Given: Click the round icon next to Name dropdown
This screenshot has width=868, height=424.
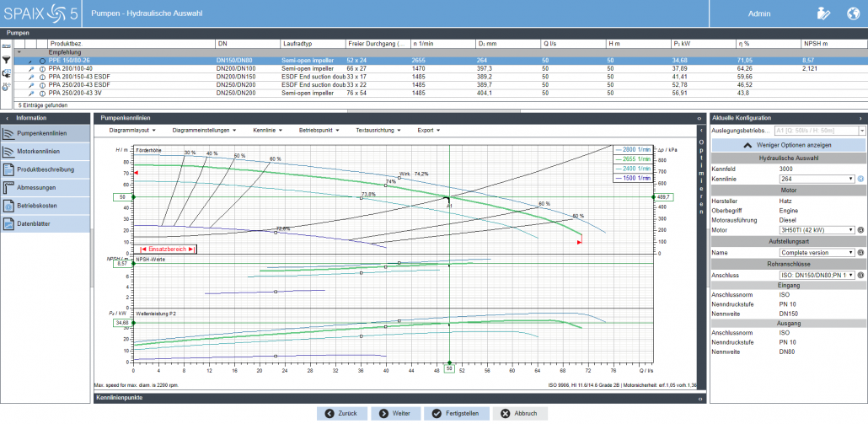Looking at the screenshot, I should click(x=860, y=252).
